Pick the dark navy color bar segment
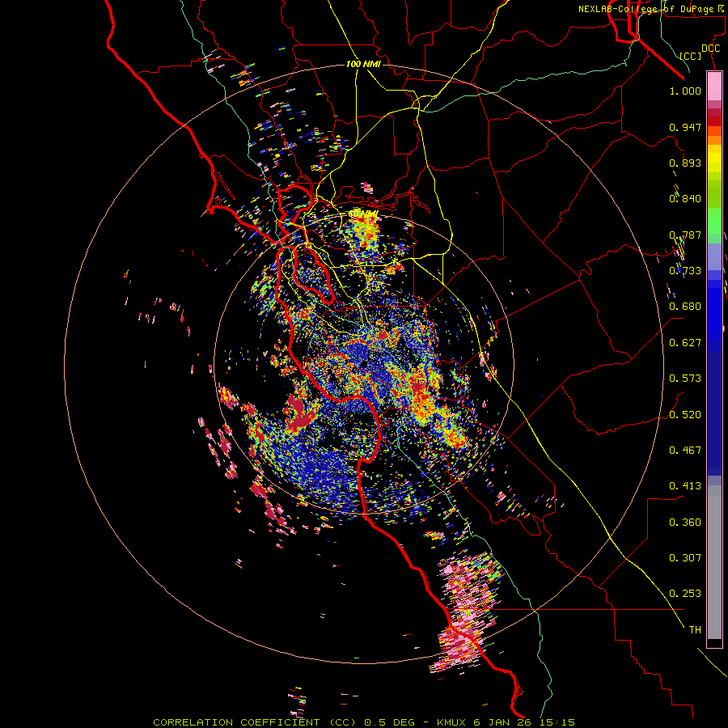 (714, 411)
